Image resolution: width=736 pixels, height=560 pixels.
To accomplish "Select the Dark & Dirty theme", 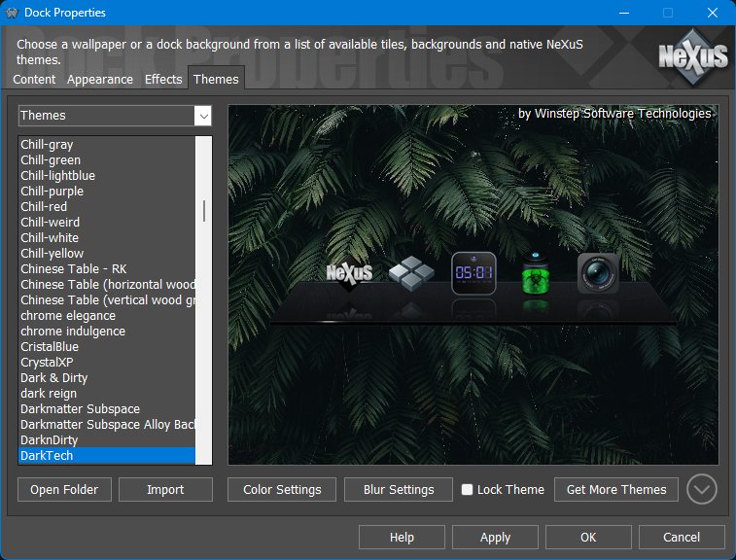I will point(107,378).
